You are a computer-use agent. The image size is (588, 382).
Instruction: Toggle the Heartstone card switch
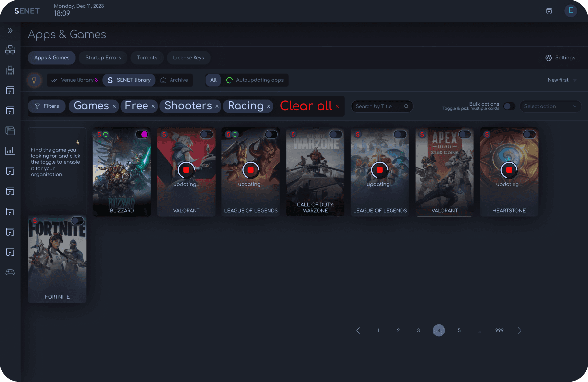(529, 134)
